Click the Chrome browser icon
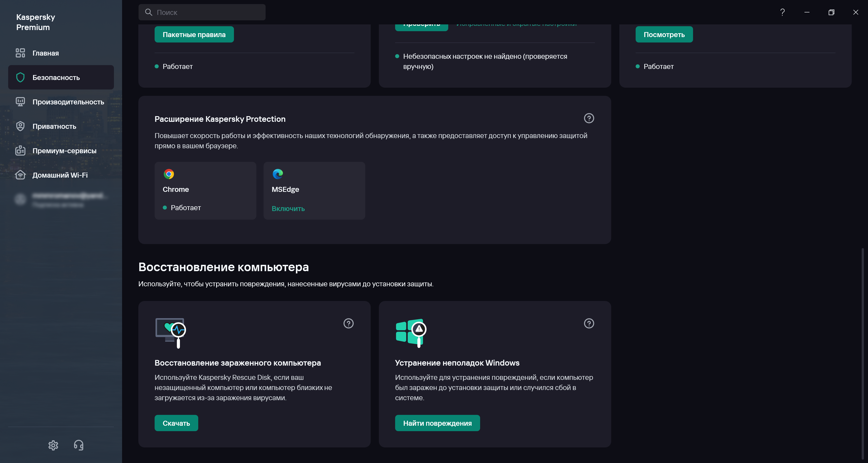Viewport: 868px width, 463px height. [x=169, y=174]
